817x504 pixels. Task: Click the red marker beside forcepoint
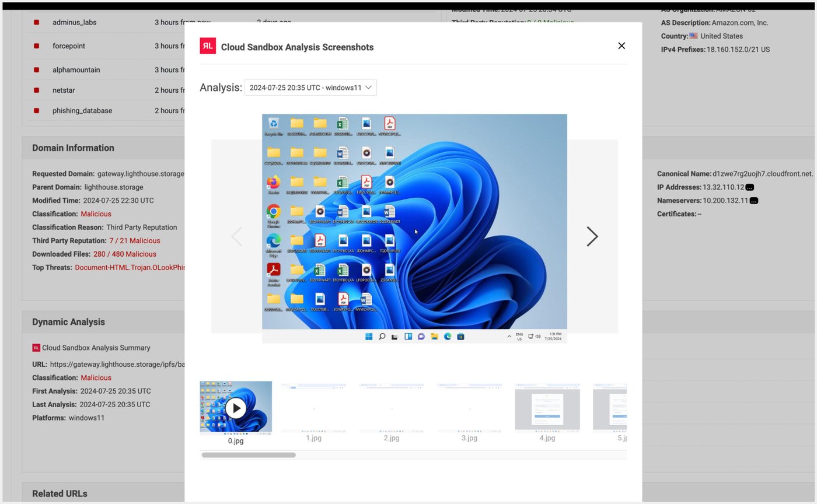coord(36,46)
